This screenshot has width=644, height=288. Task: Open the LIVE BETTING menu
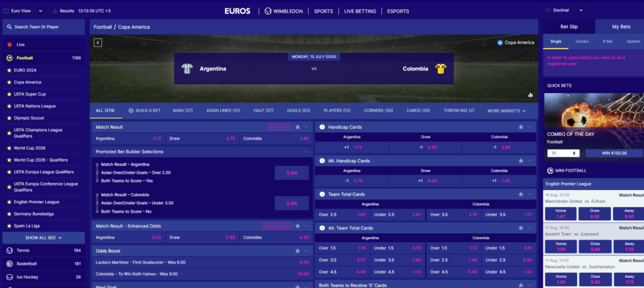tap(360, 11)
